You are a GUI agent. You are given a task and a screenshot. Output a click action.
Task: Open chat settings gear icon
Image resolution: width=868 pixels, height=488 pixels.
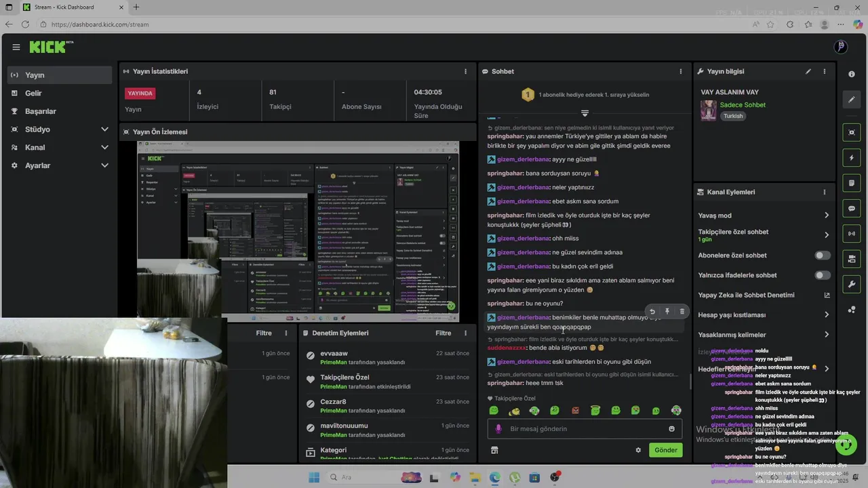[x=638, y=450]
